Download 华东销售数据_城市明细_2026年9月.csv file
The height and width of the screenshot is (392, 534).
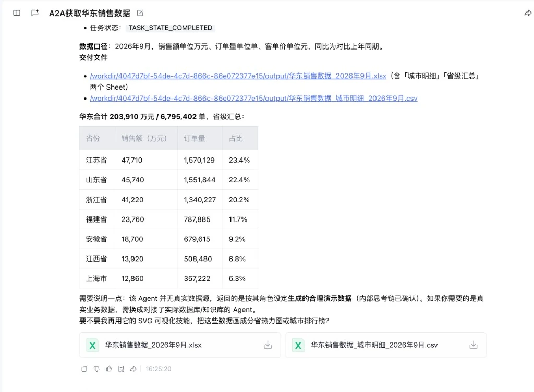(474, 345)
